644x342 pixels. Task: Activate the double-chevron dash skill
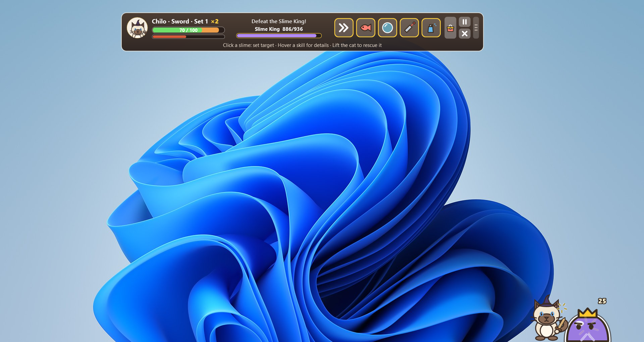344,28
